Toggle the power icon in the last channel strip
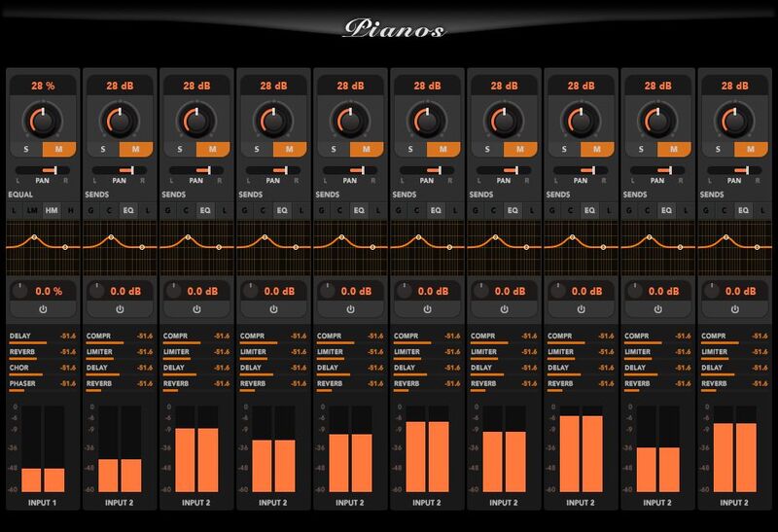This screenshot has height=532, width=778. point(735,309)
